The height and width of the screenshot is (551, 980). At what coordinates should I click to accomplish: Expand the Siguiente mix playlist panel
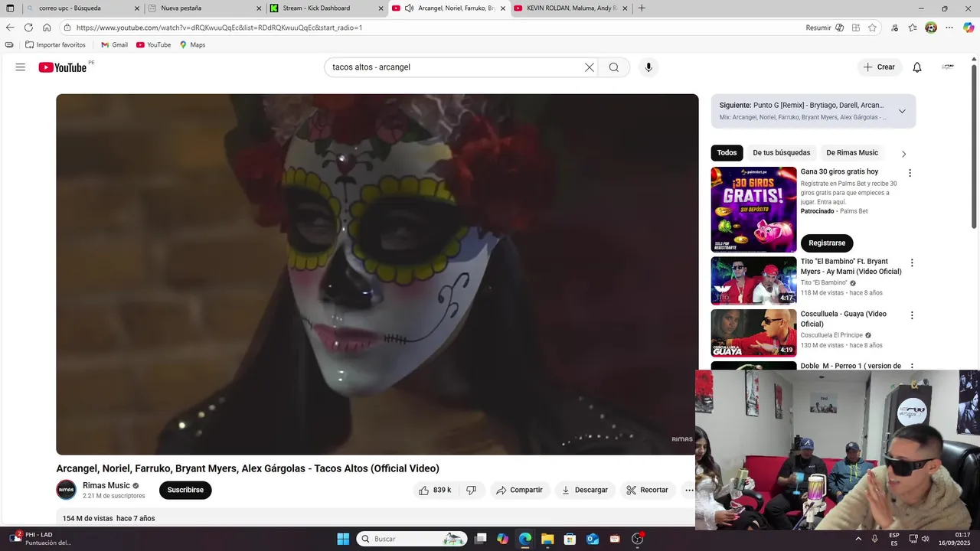coord(902,111)
